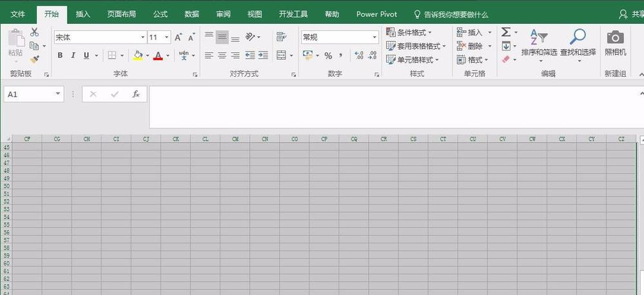The height and width of the screenshot is (295, 644).
Task: Toggle middle vertical alignment
Action: (x=222, y=37)
